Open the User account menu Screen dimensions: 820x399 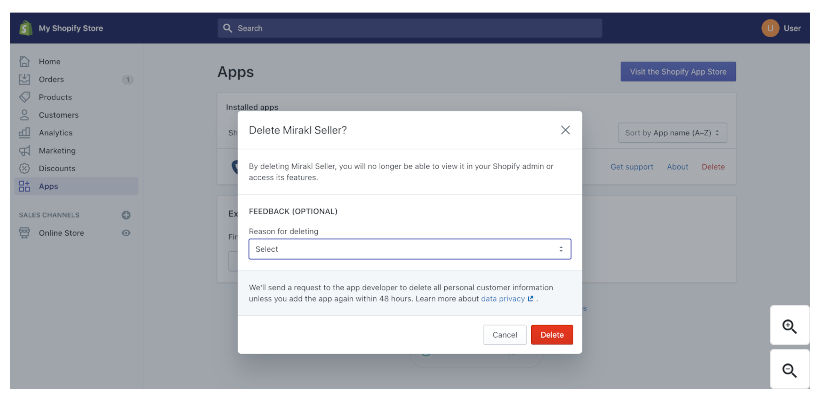[x=781, y=28]
